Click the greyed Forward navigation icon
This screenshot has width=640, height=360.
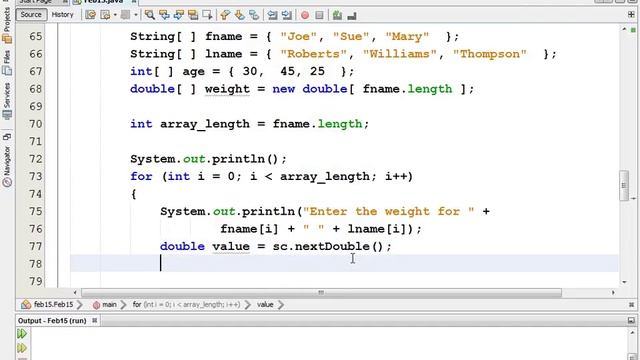(x=125, y=15)
